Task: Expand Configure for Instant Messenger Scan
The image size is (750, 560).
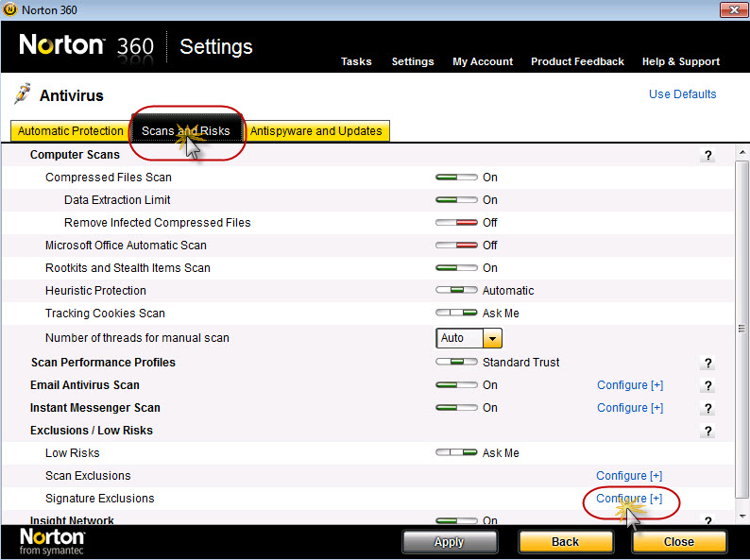Action: [630, 408]
